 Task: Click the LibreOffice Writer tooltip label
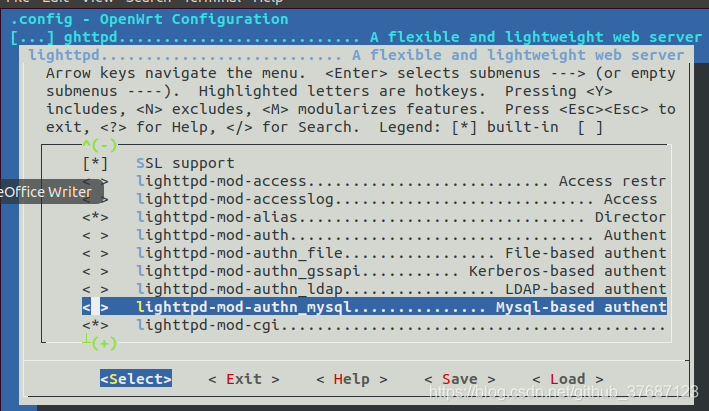(x=46, y=192)
